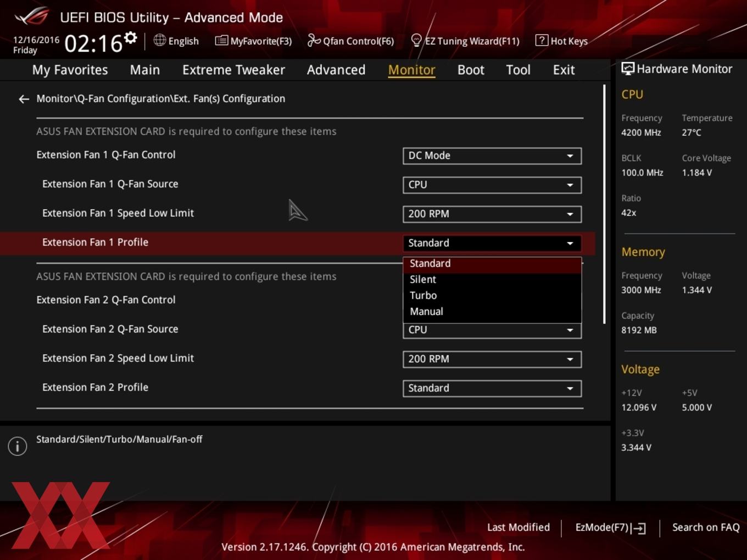Open Extension Fan 1 Q-Fan Control dropdown
Viewport: 747px width, 560px height.
[x=492, y=155]
